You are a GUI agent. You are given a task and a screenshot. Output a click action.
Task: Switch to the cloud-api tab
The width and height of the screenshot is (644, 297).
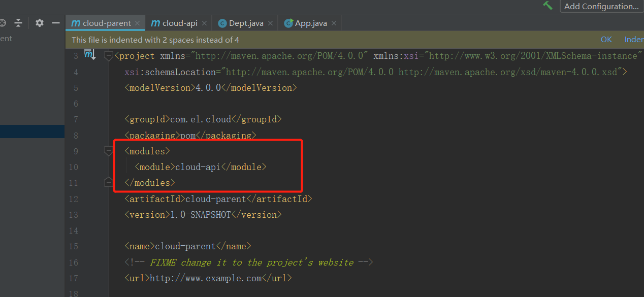pyautogui.click(x=179, y=23)
